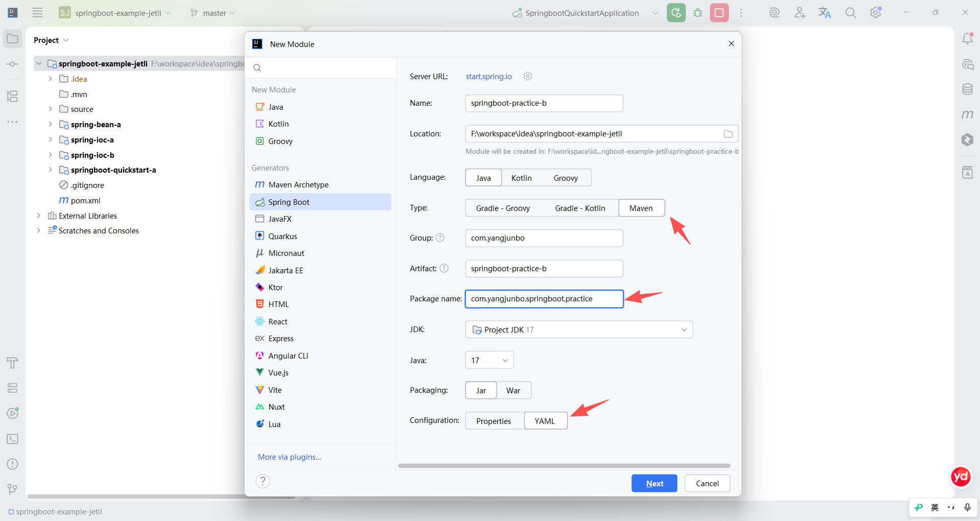
Task: Open the start.spring.io link
Action: tap(488, 76)
